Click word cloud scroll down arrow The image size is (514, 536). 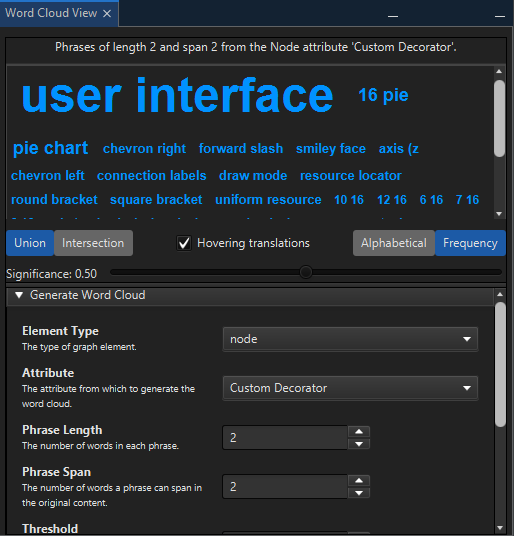point(499,214)
